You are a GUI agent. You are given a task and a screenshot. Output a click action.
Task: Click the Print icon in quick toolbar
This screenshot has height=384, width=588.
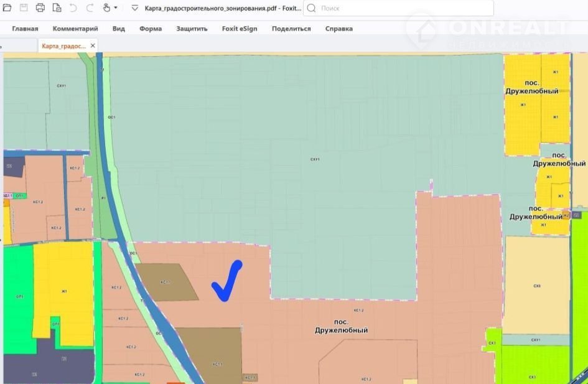(40, 8)
